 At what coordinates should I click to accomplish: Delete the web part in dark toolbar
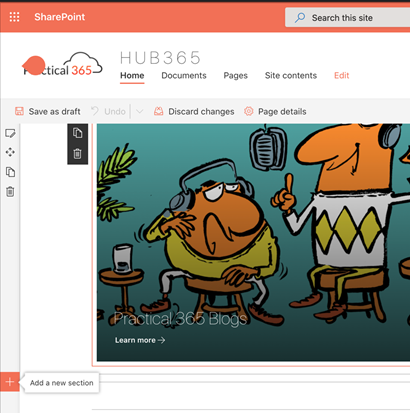pyautogui.click(x=77, y=154)
